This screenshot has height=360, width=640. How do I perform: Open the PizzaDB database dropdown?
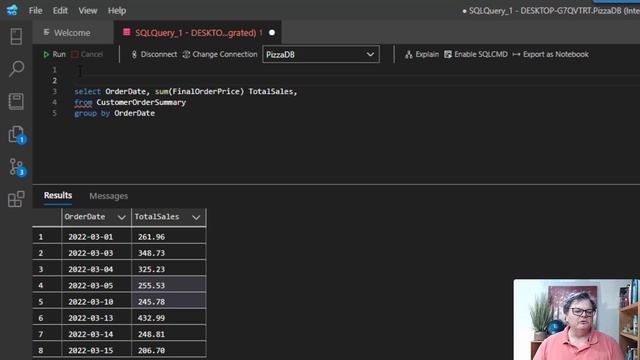point(321,54)
